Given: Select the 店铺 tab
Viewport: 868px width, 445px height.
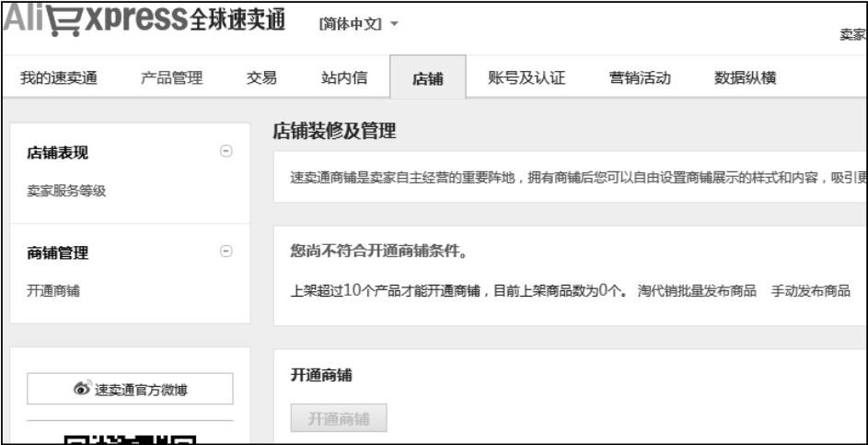Looking at the screenshot, I should tap(428, 77).
